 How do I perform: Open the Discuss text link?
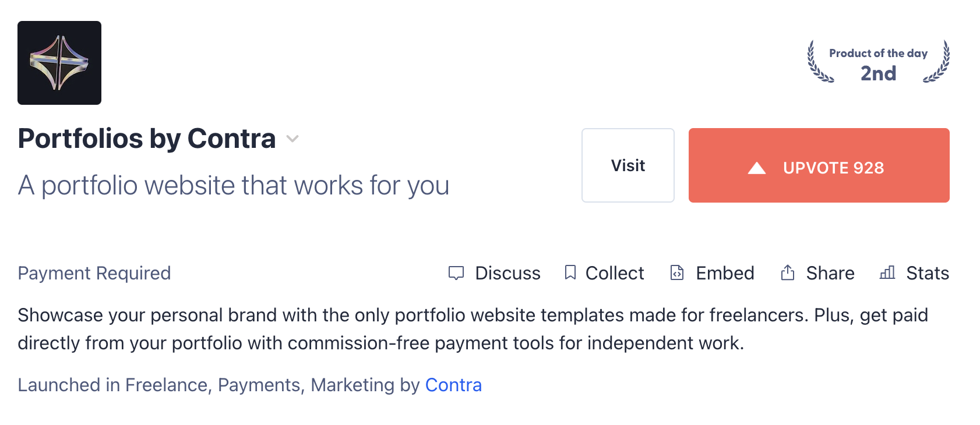[507, 273]
